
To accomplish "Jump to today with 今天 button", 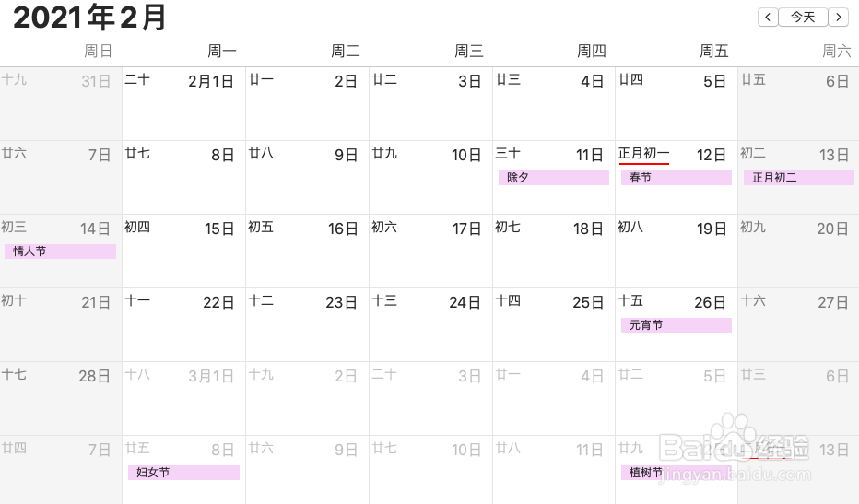I will pos(803,17).
